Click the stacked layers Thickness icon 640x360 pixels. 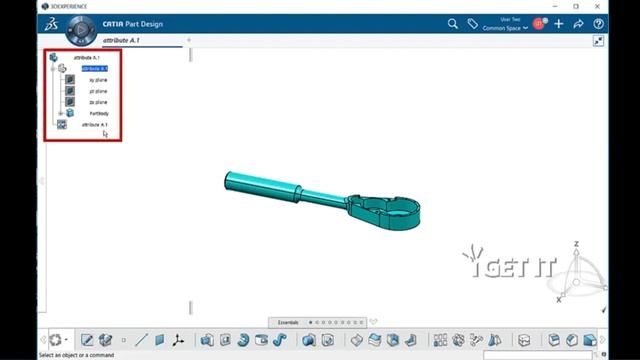click(375, 340)
